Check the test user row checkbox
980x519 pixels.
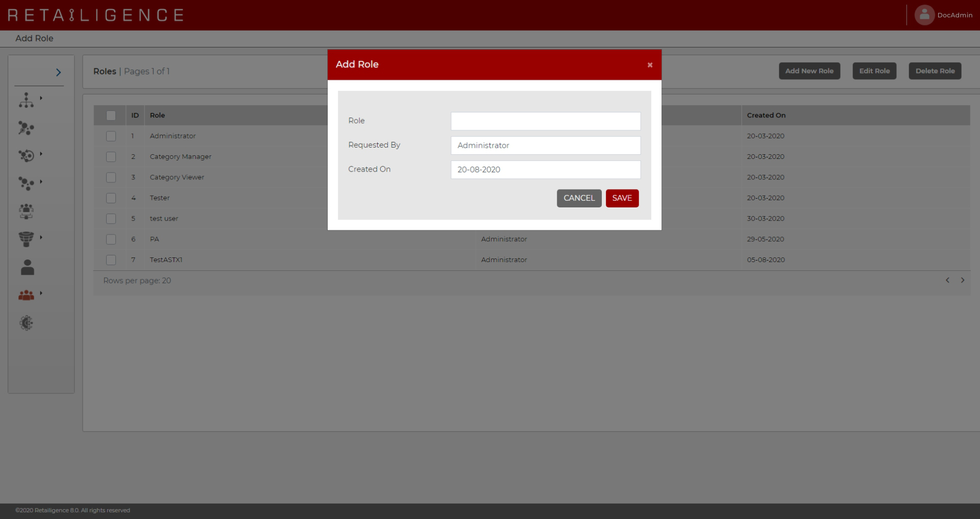point(111,219)
